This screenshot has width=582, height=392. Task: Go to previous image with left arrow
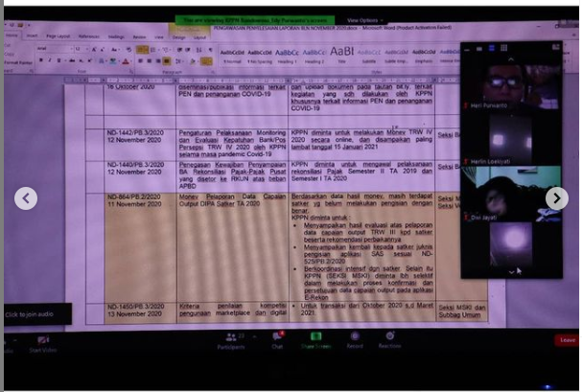point(26,198)
